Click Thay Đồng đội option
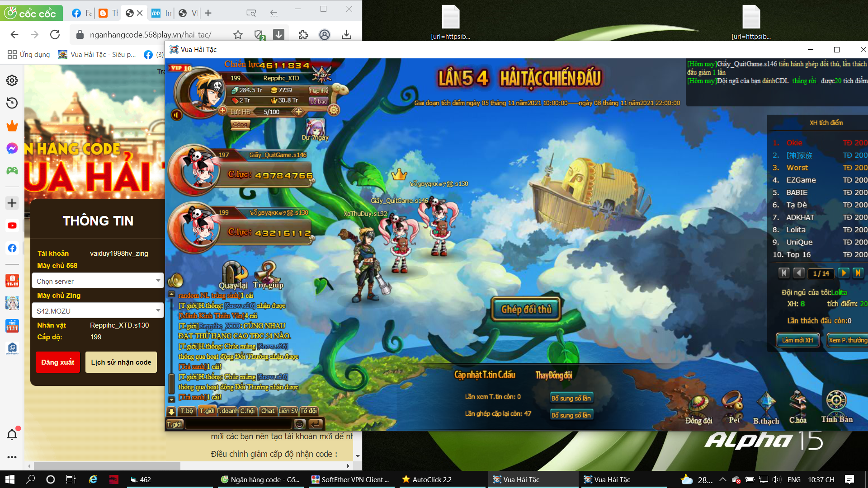 click(x=554, y=375)
